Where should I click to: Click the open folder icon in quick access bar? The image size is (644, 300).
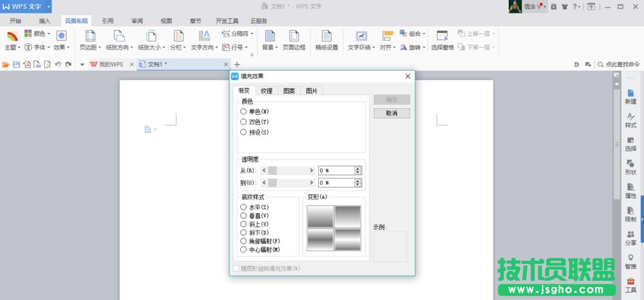click(x=6, y=64)
